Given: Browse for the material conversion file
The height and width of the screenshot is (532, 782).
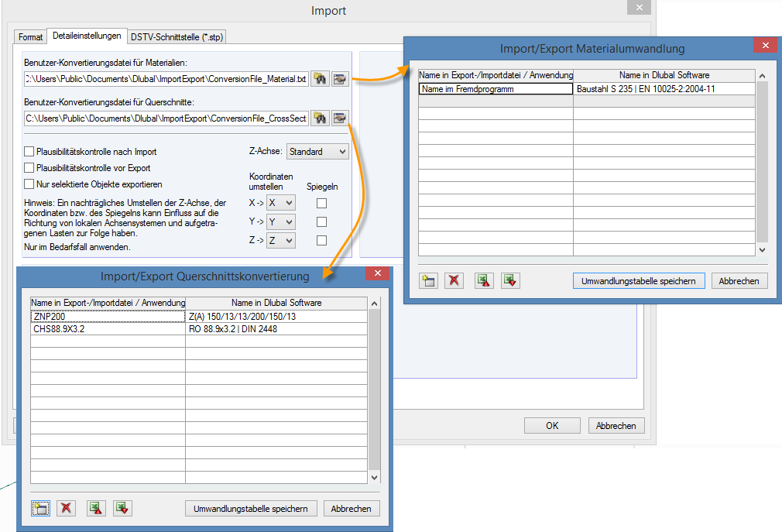Looking at the screenshot, I should pyautogui.click(x=320, y=78).
